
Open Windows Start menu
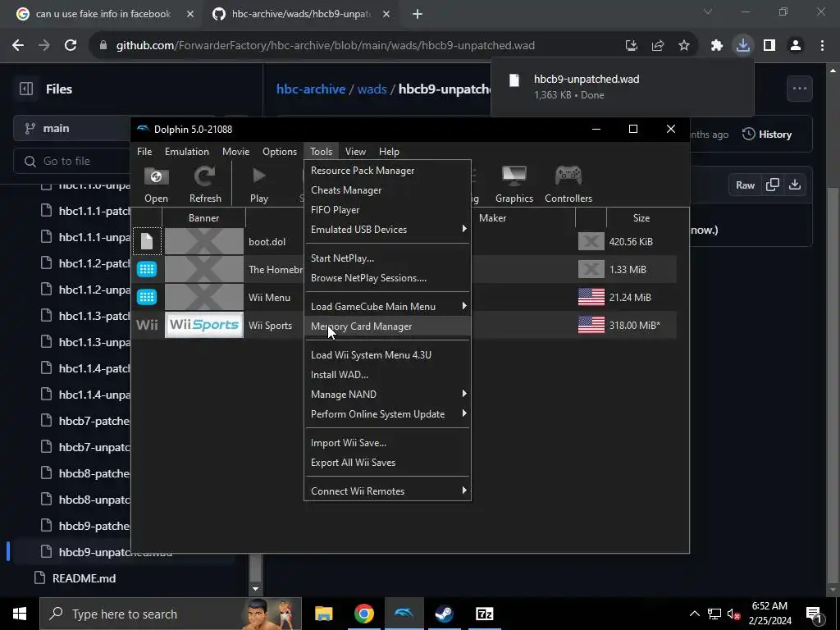click(x=20, y=614)
